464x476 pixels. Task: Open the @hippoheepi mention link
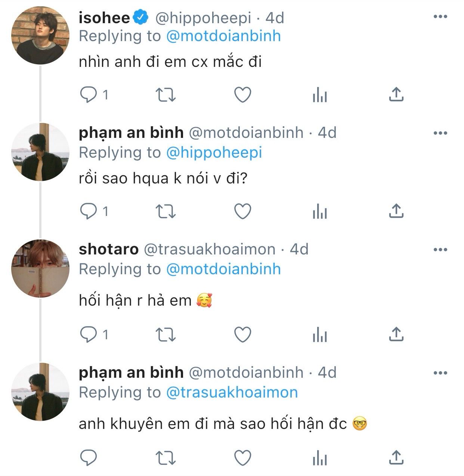click(214, 152)
